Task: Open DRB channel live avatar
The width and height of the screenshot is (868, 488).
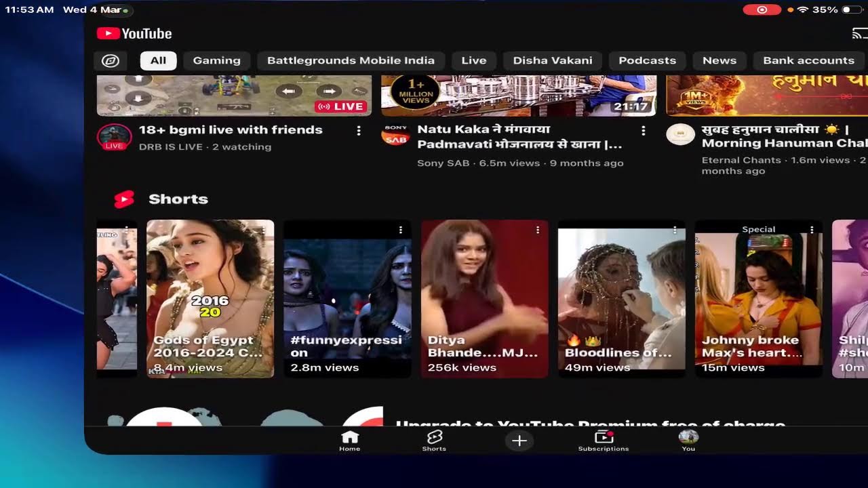Action: click(x=115, y=137)
